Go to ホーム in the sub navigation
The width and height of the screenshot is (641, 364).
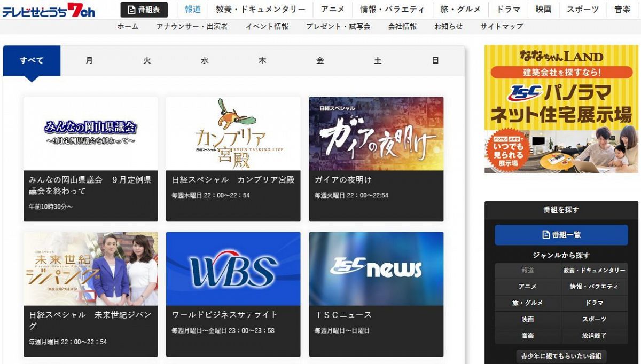click(x=128, y=27)
